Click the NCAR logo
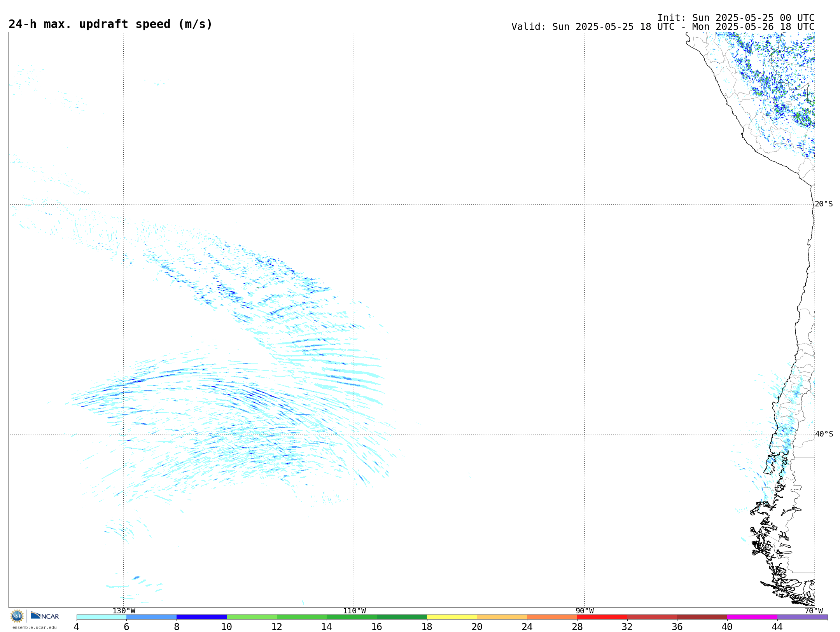 45,616
